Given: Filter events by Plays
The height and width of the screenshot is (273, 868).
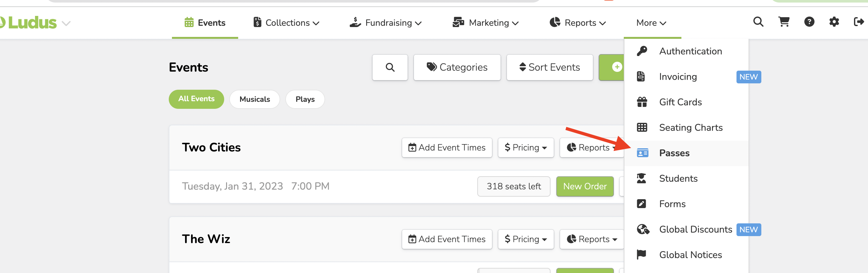Looking at the screenshot, I should 305,99.
